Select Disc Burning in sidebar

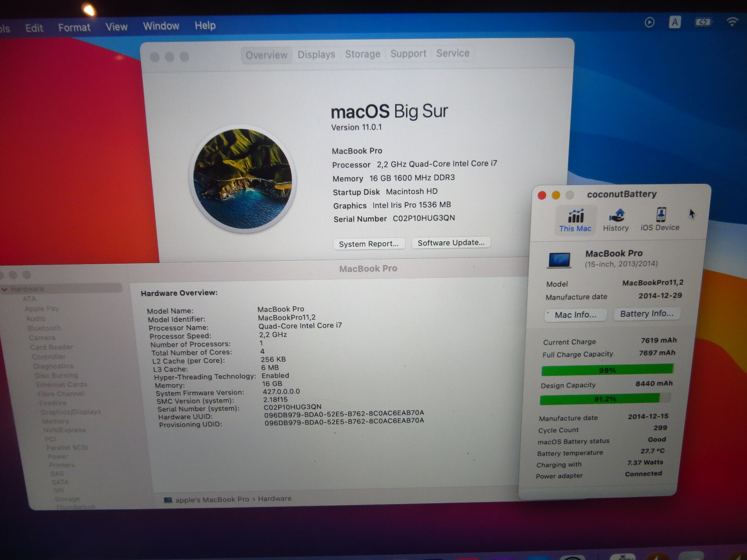click(x=56, y=375)
